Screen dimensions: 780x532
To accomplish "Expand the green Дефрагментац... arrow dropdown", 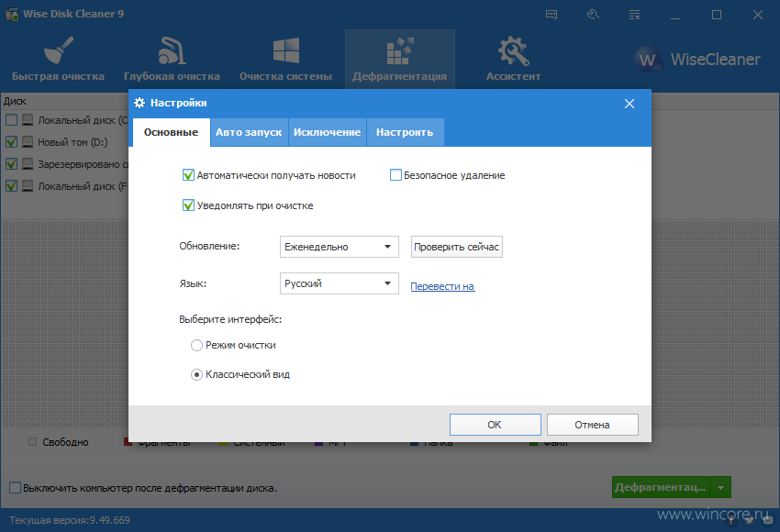I will (x=720, y=487).
